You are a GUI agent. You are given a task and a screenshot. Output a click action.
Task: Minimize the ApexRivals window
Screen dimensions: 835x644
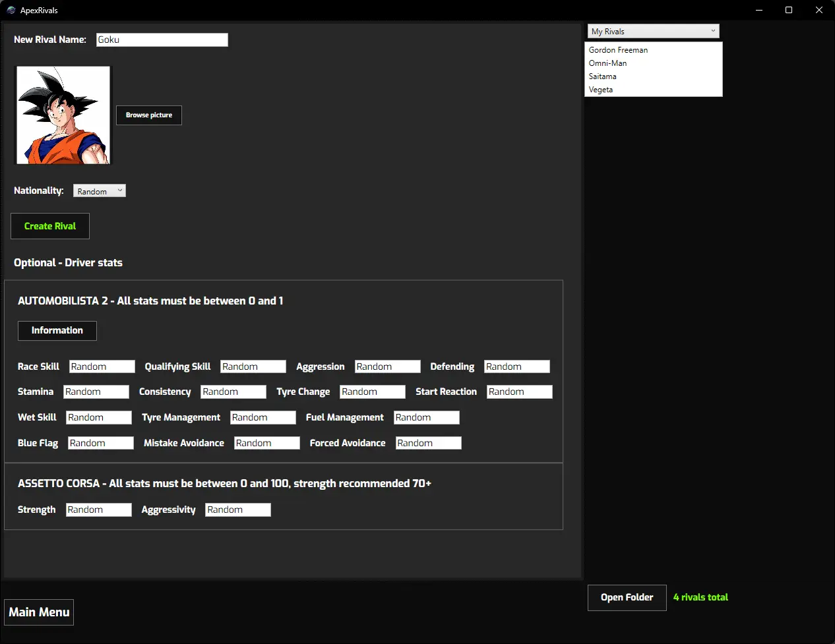(x=759, y=10)
